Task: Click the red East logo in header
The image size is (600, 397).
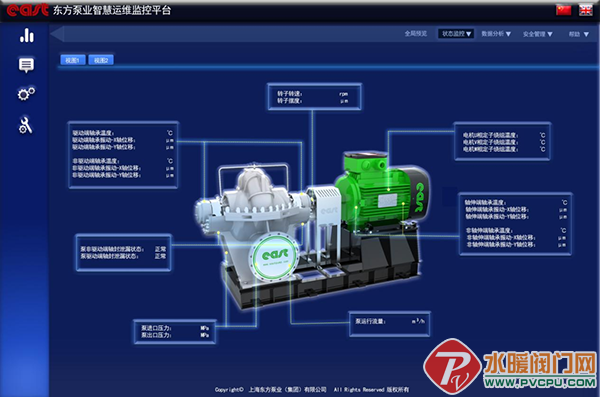Action: (28, 10)
